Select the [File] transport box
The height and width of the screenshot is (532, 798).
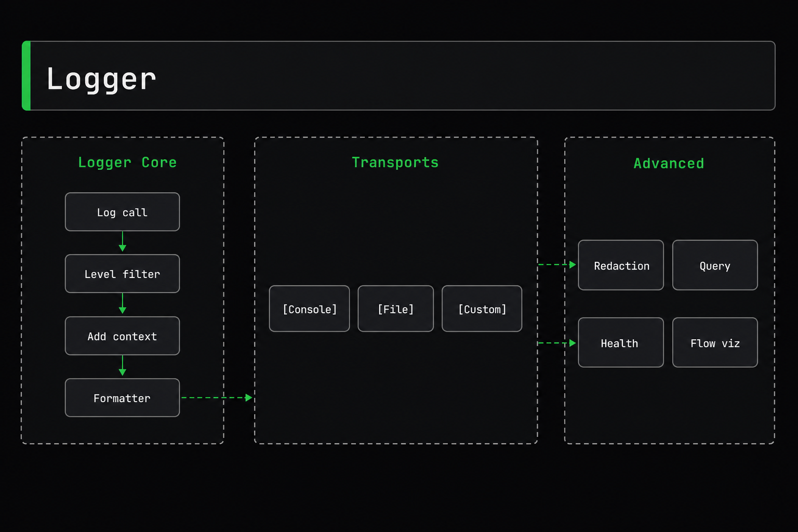click(396, 309)
